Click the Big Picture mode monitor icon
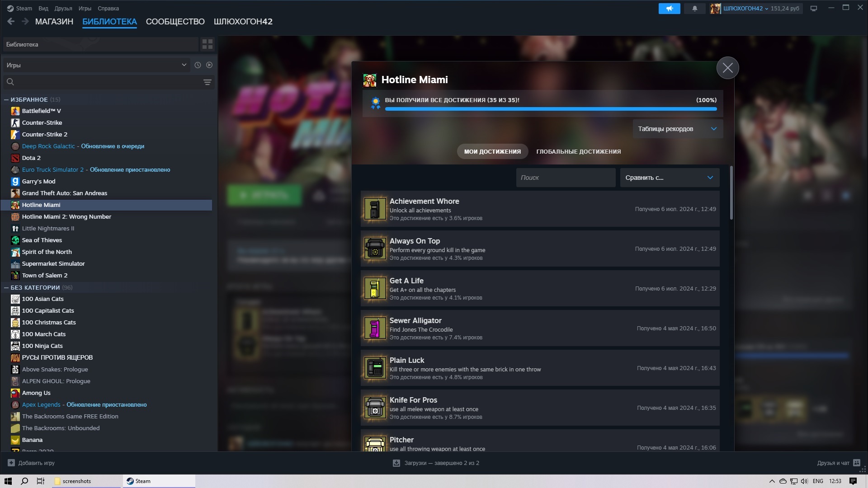 pos(814,9)
